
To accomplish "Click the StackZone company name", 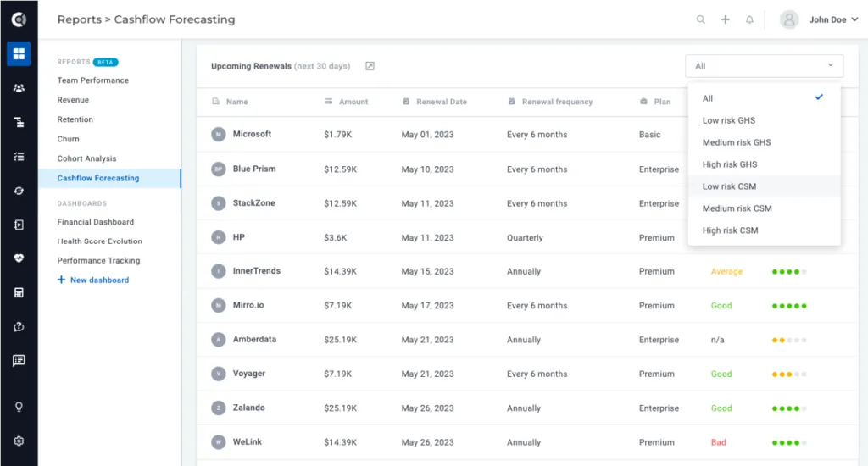I will point(254,203).
